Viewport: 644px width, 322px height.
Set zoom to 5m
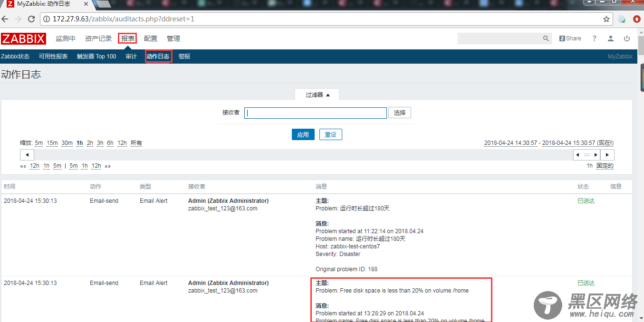pyautogui.click(x=39, y=143)
